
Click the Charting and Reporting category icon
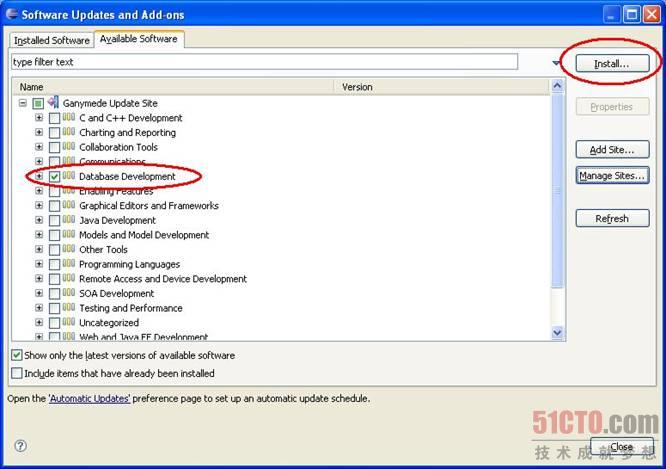(x=69, y=132)
